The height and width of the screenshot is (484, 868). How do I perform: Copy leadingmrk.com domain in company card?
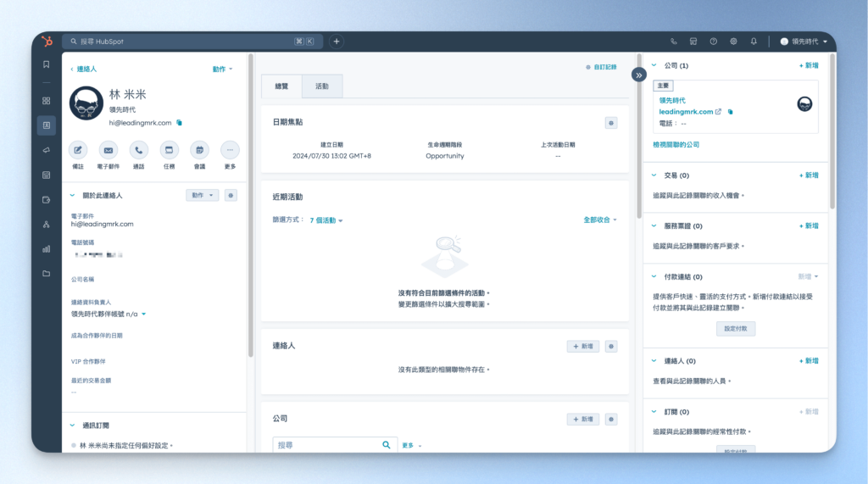point(730,112)
